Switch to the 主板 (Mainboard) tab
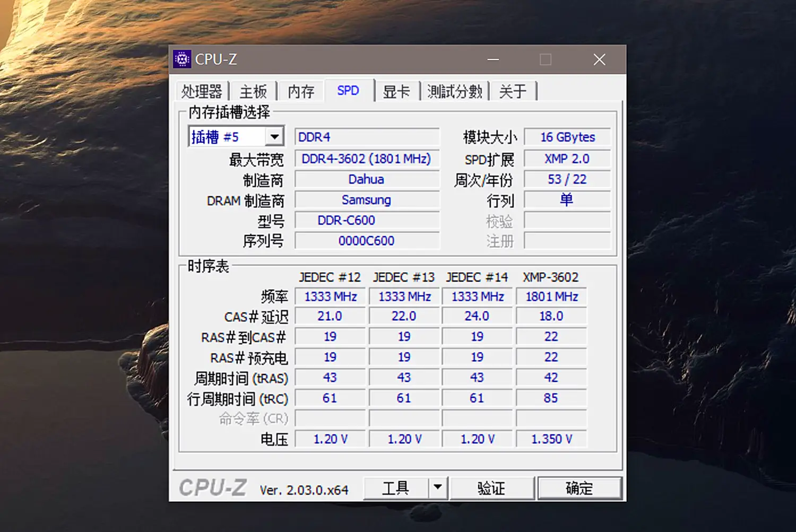 tap(253, 92)
